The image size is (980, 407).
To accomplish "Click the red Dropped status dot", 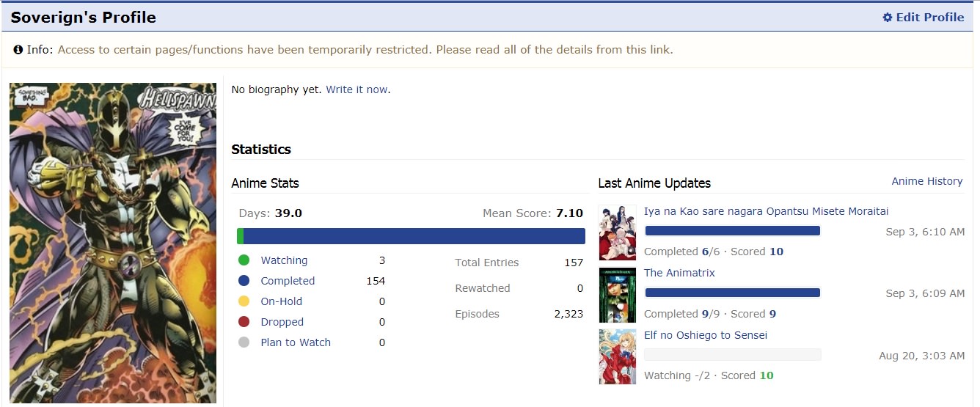I will coord(244,322).
